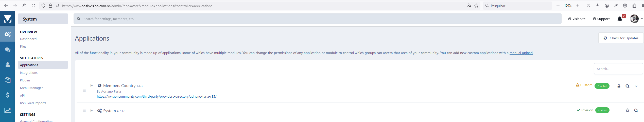Viewport: 644px width, 122px height.
Task: Open the Commerce dollar sidebar icon
Action: tap(8, 95)
